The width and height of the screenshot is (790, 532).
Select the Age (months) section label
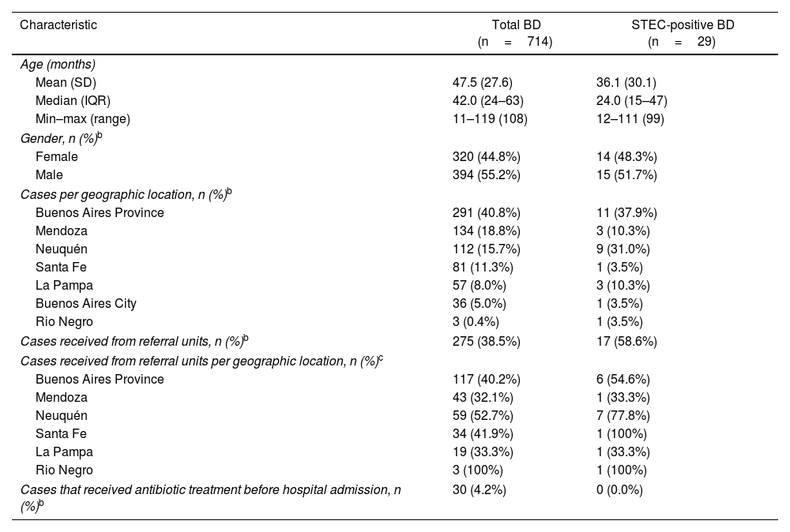59,65
